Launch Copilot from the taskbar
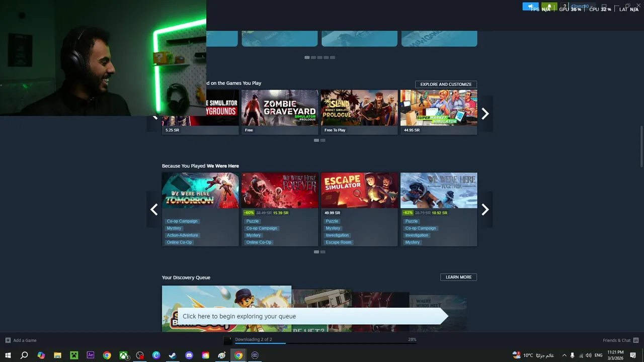 pyautogui.click(x=41, y=355)
